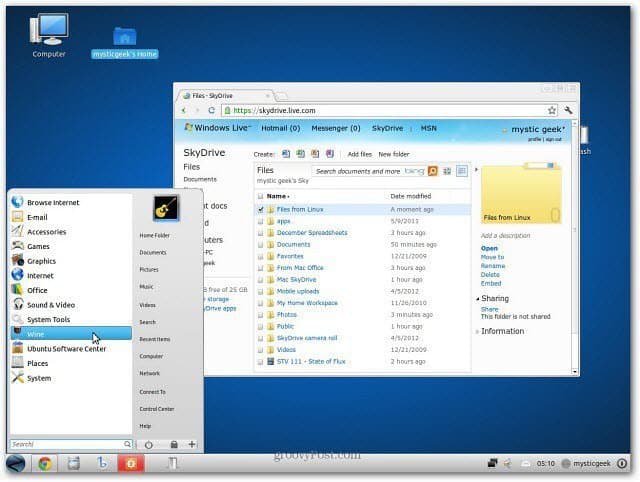640x482 pixels.
Task: Click the plus icon in start menu
Action: coord(192,444)
